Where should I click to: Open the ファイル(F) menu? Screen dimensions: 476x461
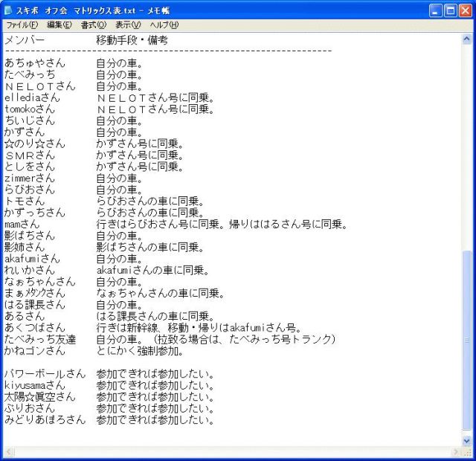click(x=22, y=25)
